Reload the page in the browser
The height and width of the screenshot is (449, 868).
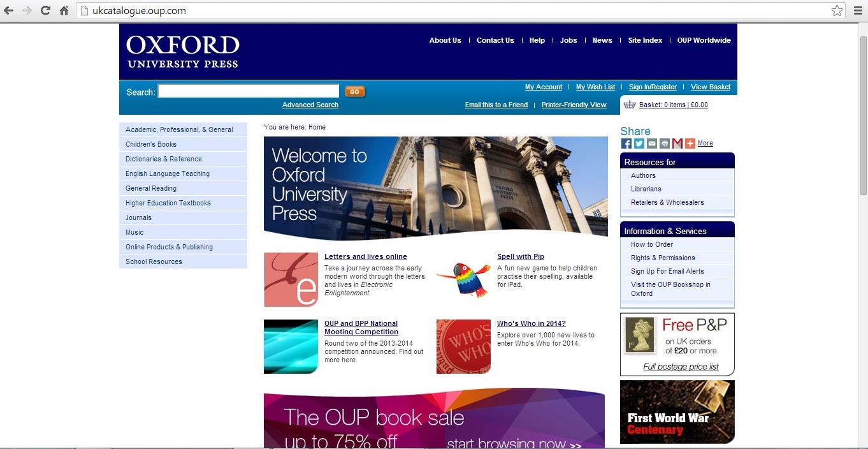45,11
